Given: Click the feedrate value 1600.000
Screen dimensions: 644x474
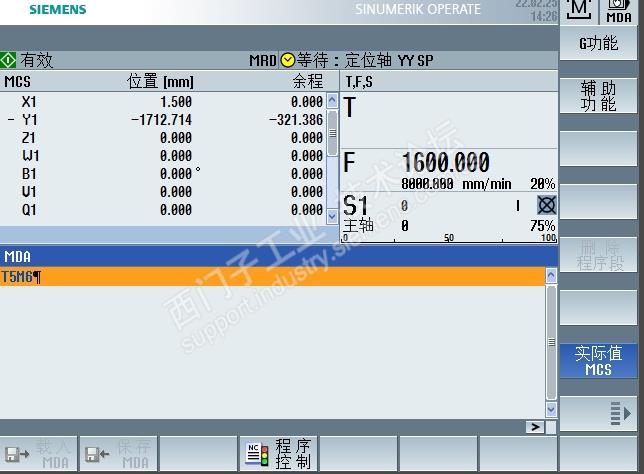Looking at the screenshot, I should coord(446,162).
